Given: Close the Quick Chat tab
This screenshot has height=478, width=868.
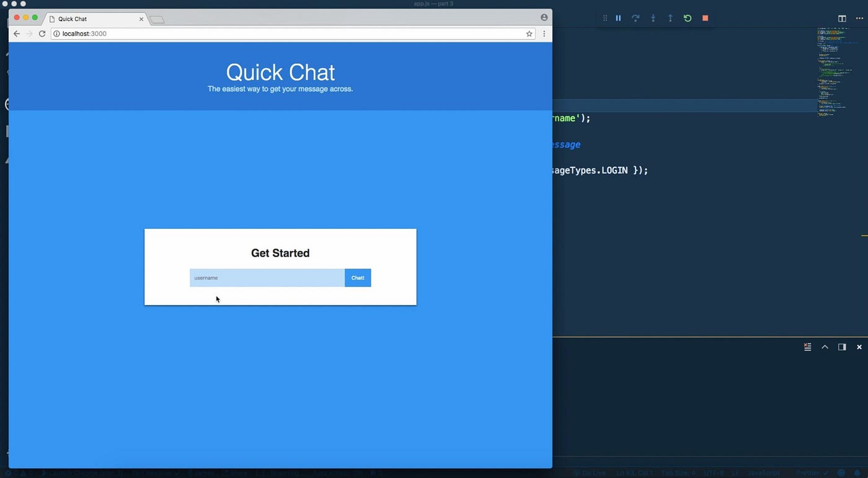Looking at the screenshot, I should [141, 19].
